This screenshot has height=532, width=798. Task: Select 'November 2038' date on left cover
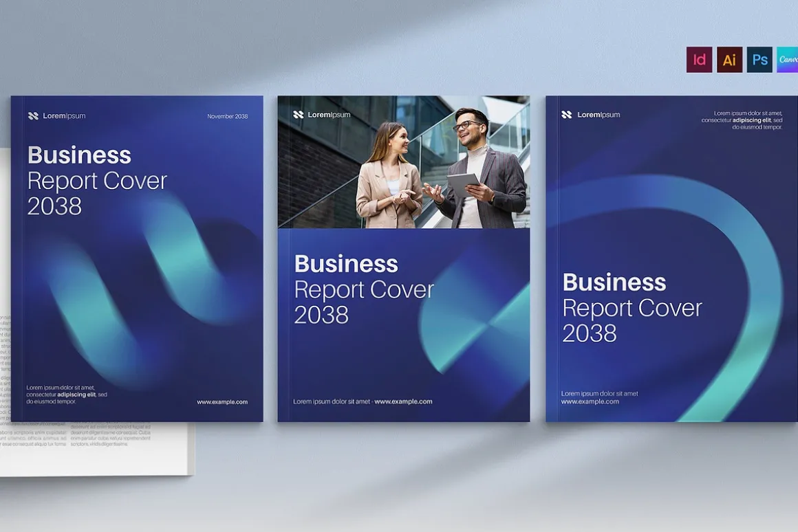[228, 116]
